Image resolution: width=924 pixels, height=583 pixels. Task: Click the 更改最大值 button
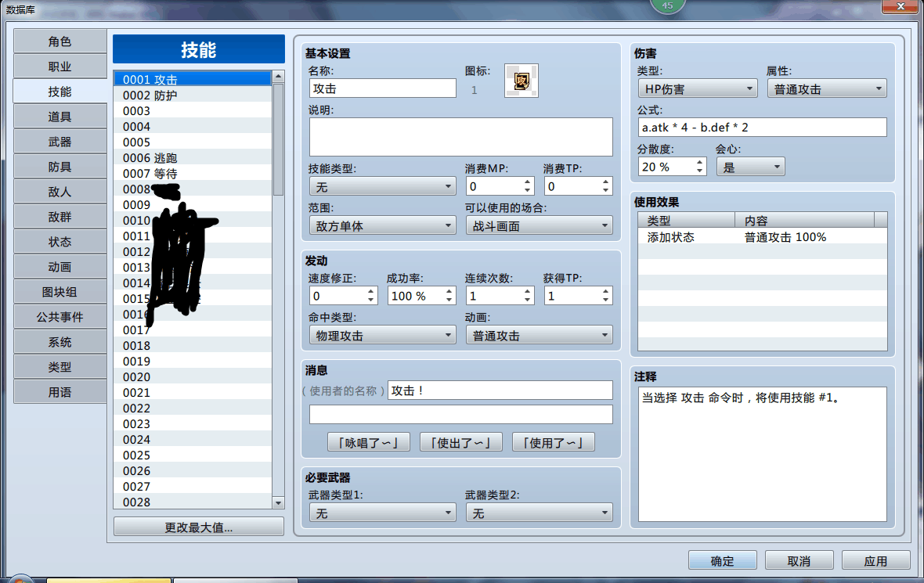pyautogui.click(x=199, y=527)
